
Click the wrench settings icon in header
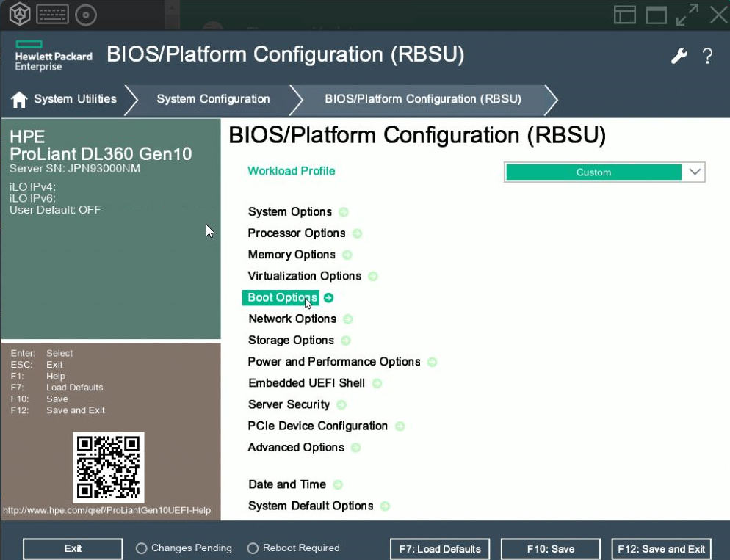pyautogui.click(x=679, y=56)
